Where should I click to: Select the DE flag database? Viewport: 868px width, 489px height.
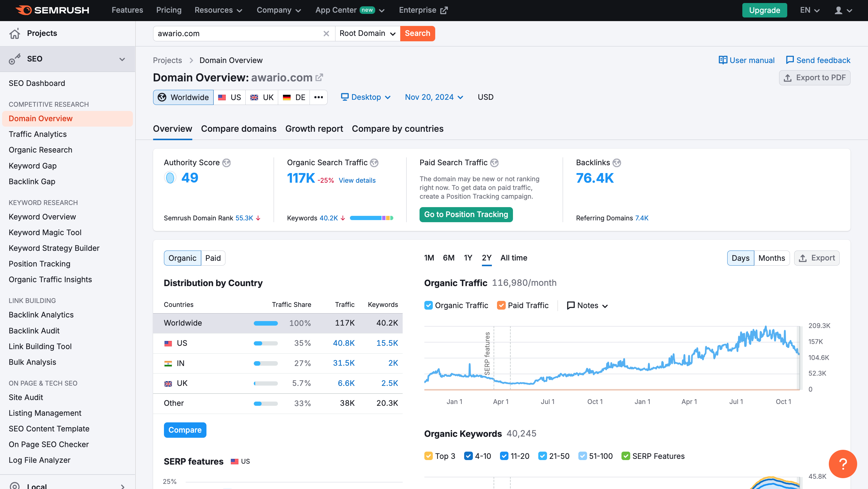pyautogui.click(x=294, y=97)
